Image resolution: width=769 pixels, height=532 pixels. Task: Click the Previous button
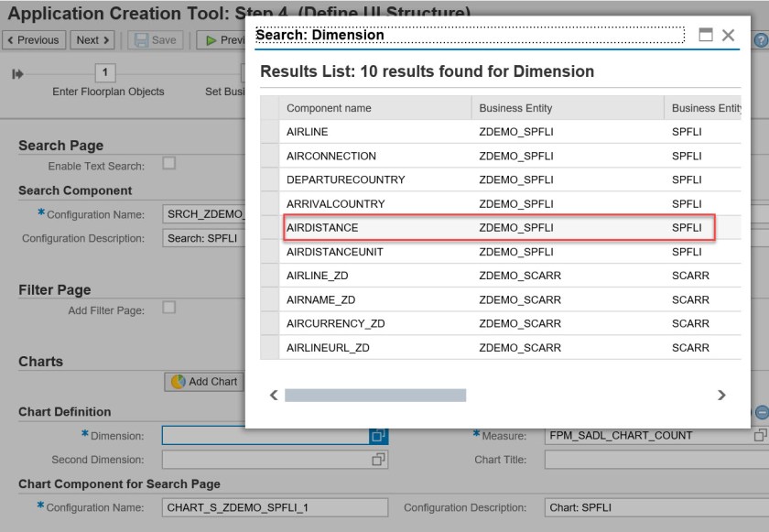[x=32, y=40]
